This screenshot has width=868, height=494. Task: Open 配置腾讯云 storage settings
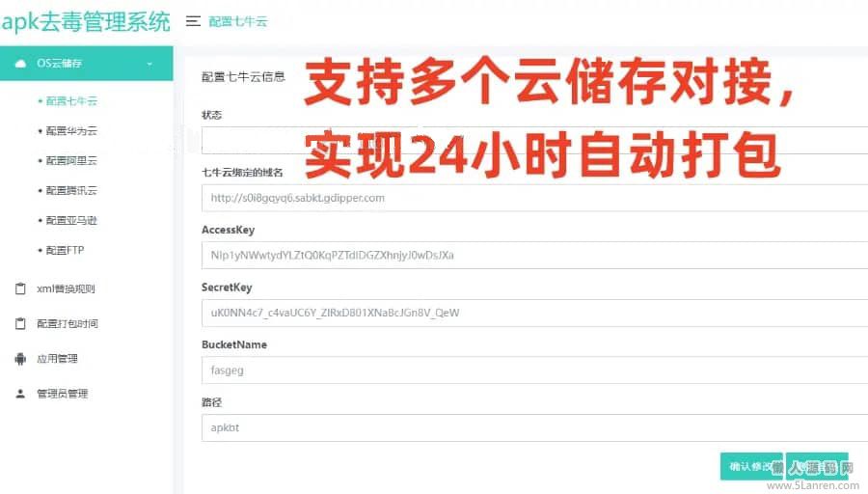tap(71, 190)
